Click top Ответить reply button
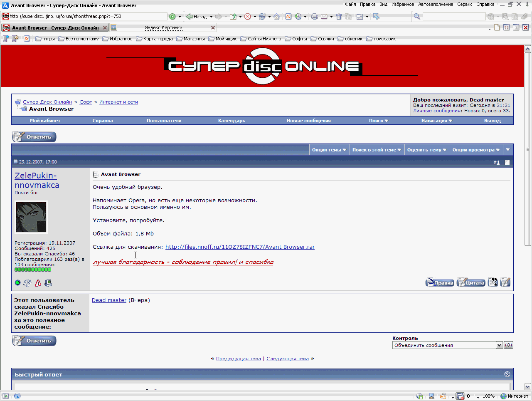Screen dimensions: 532x401 (x=34, y=137)
